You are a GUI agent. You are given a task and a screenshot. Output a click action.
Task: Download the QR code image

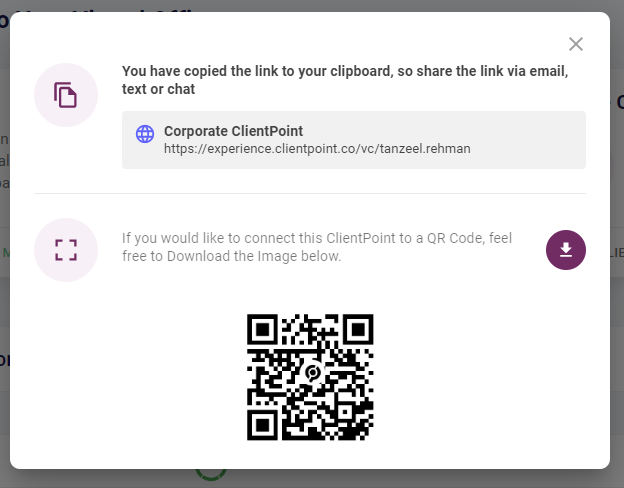(566, 250)
